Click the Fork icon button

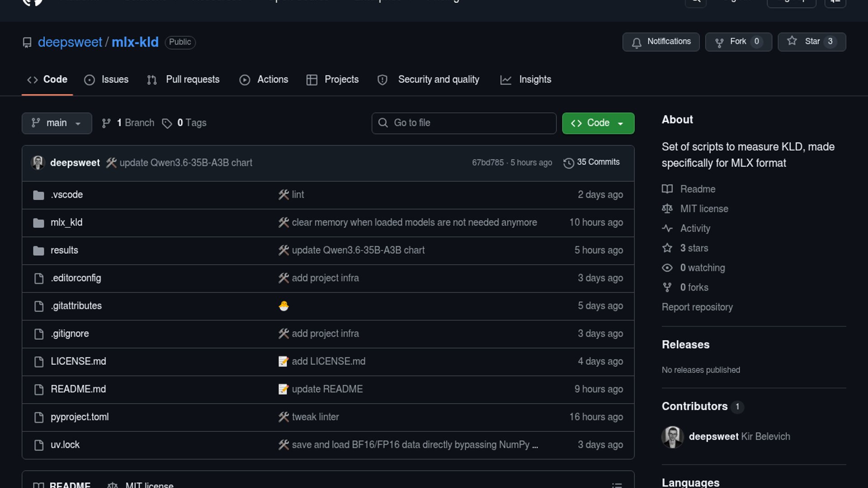(x=719, y=42)
